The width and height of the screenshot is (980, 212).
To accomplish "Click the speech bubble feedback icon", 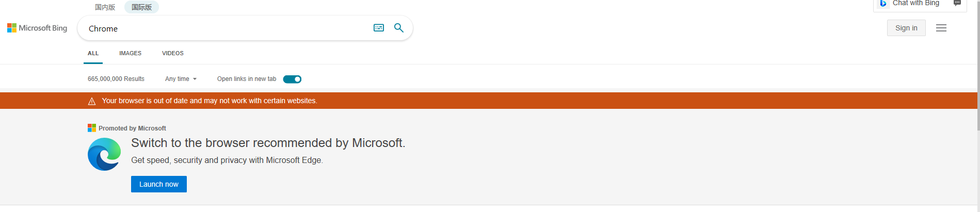I will point(957,4).
